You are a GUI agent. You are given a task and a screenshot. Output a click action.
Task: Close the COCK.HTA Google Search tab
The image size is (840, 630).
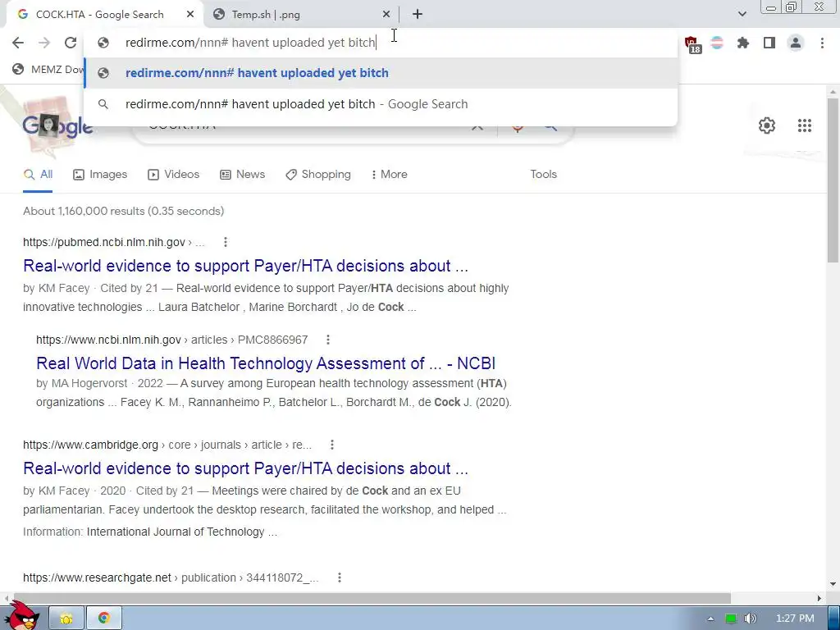pos(190,15)
